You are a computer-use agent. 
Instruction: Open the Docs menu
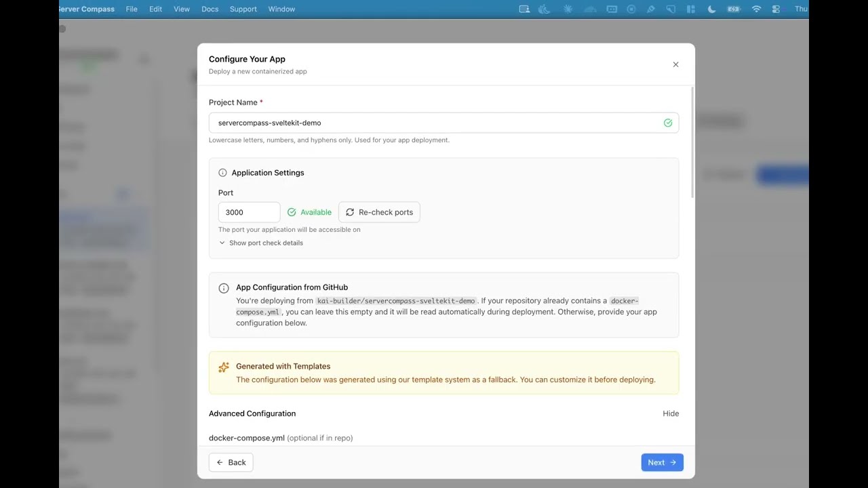tap(210, 9)
